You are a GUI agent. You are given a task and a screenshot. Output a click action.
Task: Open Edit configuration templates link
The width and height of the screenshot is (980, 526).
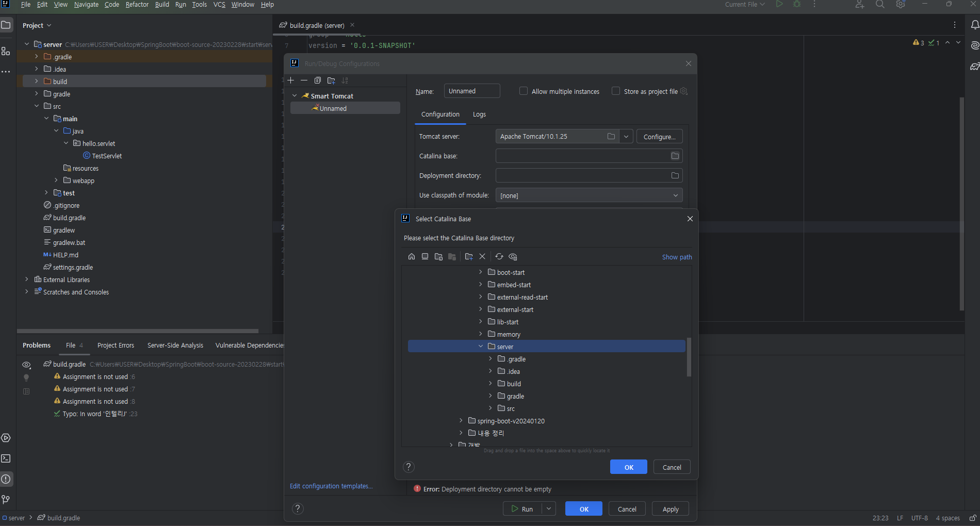pyautogui.click(x=331, y=486)
